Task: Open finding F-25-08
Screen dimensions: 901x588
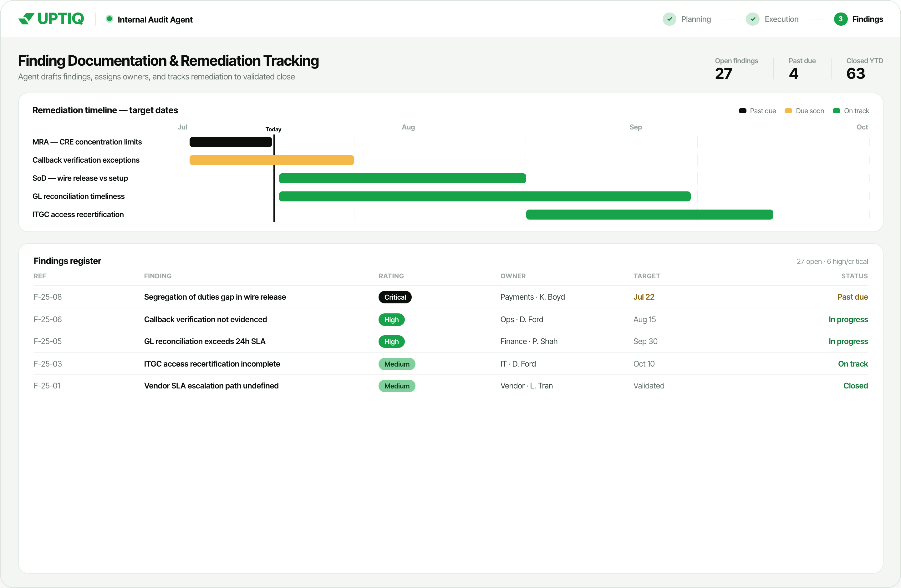Action: (x=48, y=297)
